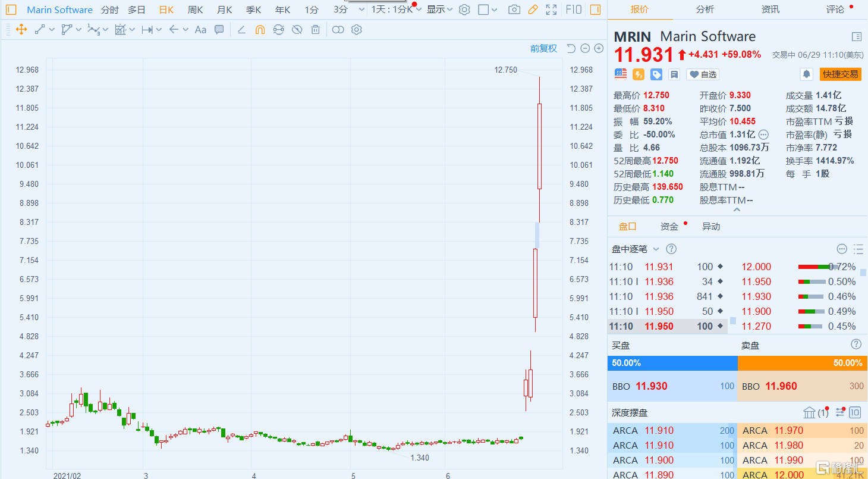
Task: Expand line tool options arrow
Action: point(52,30)
